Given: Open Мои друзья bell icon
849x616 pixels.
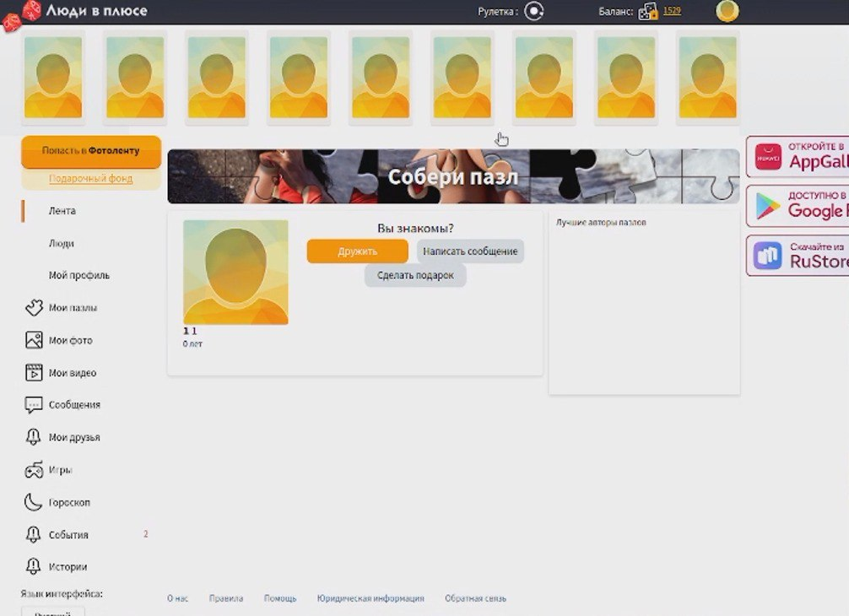Looking at the screenshot, I should click(x=34, y=437).
